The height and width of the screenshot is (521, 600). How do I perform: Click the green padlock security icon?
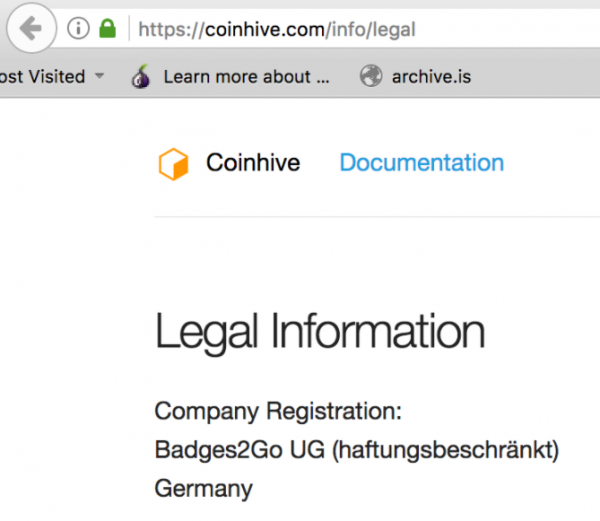(107, 29)
